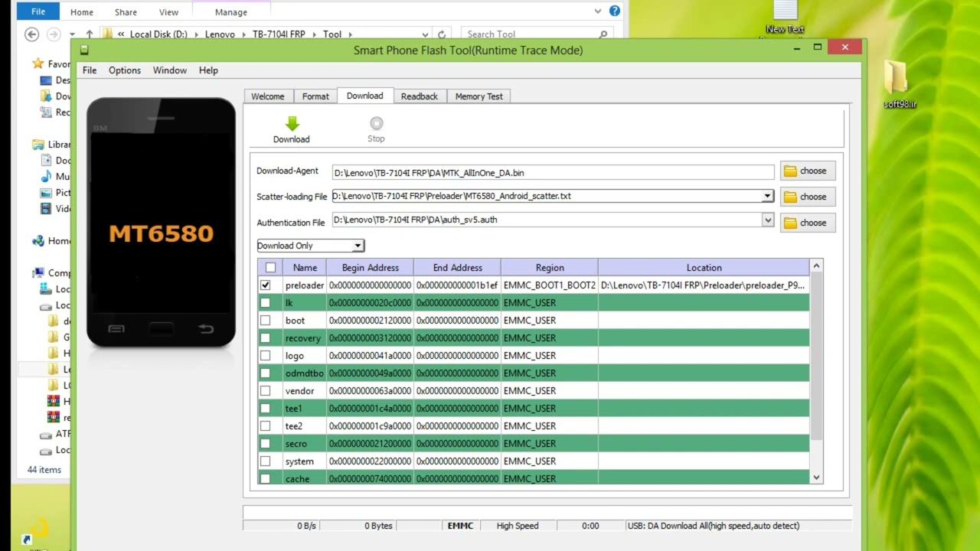
Task: Click the partition table vertical scrollbar thumb
Action: pos(816,357)
